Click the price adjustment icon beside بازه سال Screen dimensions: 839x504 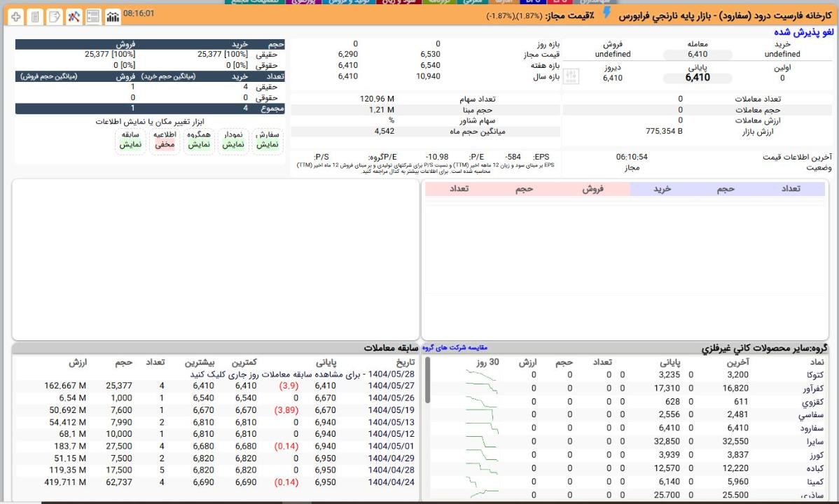point(571,77)
